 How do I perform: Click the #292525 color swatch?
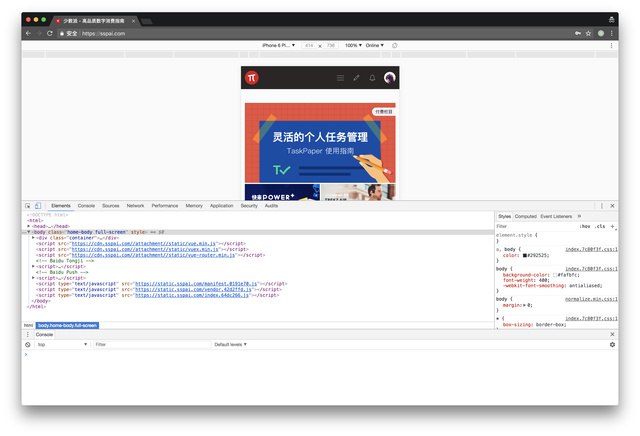[x=525, y=256]
